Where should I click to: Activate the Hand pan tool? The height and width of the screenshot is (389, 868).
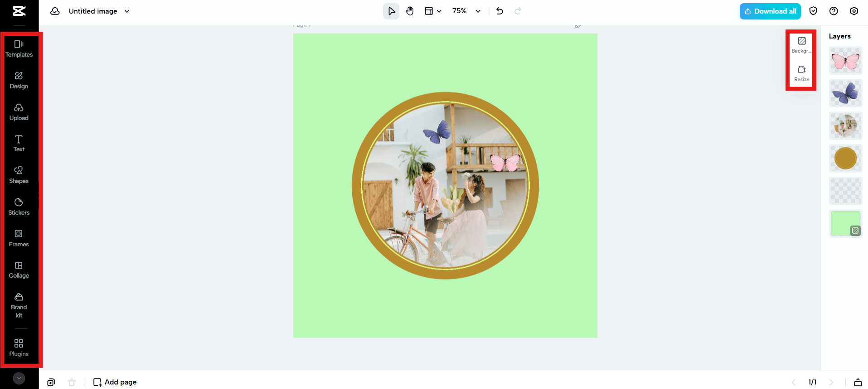410,11
